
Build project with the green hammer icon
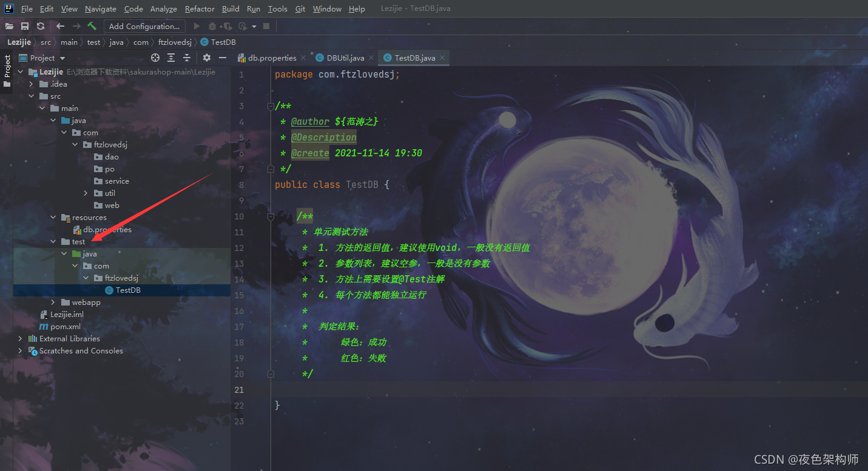pos(92,26)
